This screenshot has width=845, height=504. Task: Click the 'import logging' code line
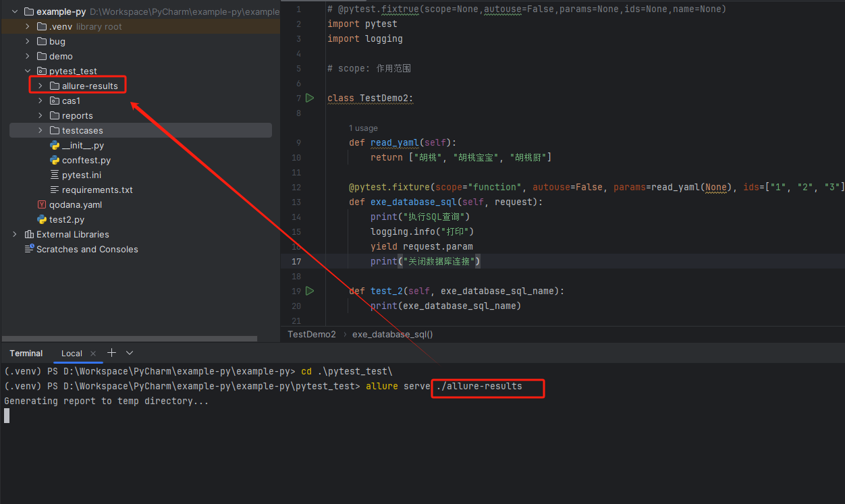click(365, 38)
